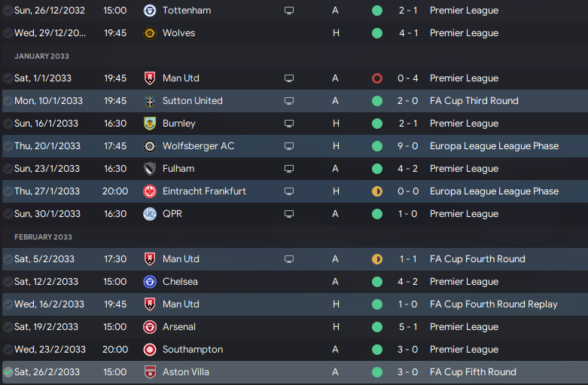Screen dimensions: 588x385
Task: Toggle the green tick beside Aston Villa fixture
Action: 8,372
